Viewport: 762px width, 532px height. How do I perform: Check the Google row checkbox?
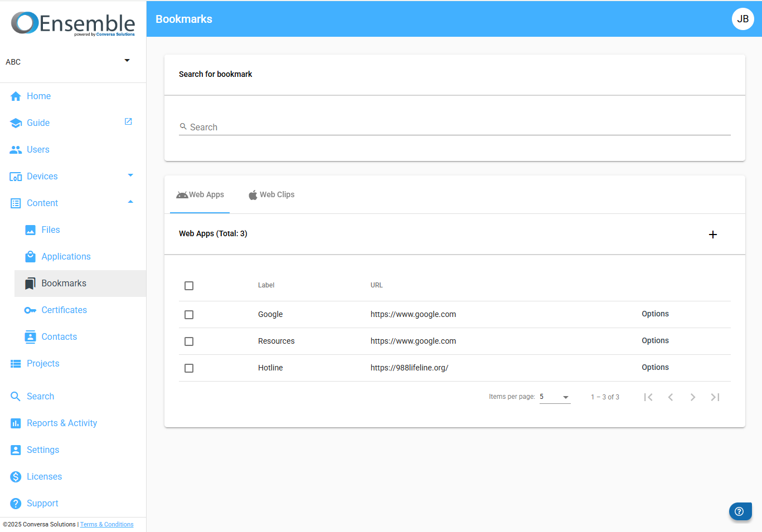189,315
